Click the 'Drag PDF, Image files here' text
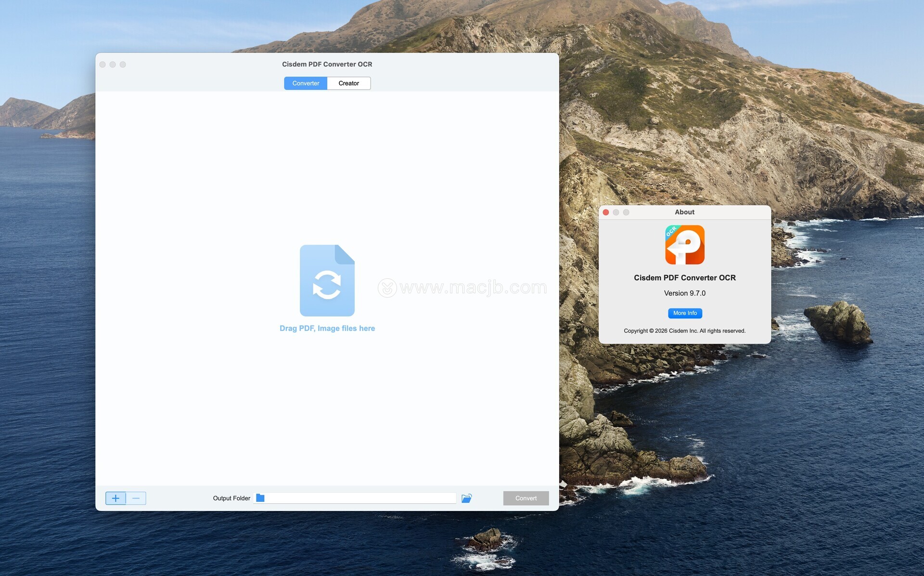This screenshot has height=576, width=924. (327, 328)
